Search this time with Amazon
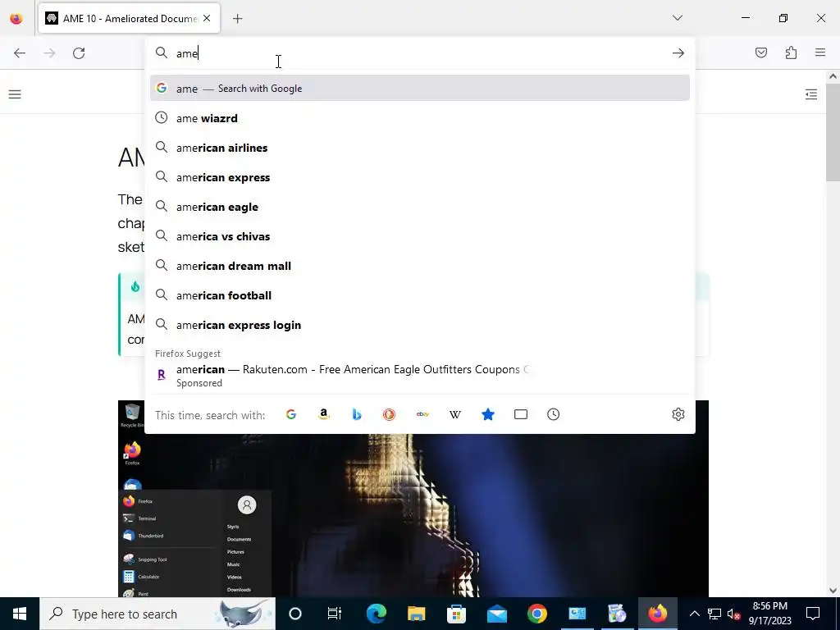 tap(323, 414)
